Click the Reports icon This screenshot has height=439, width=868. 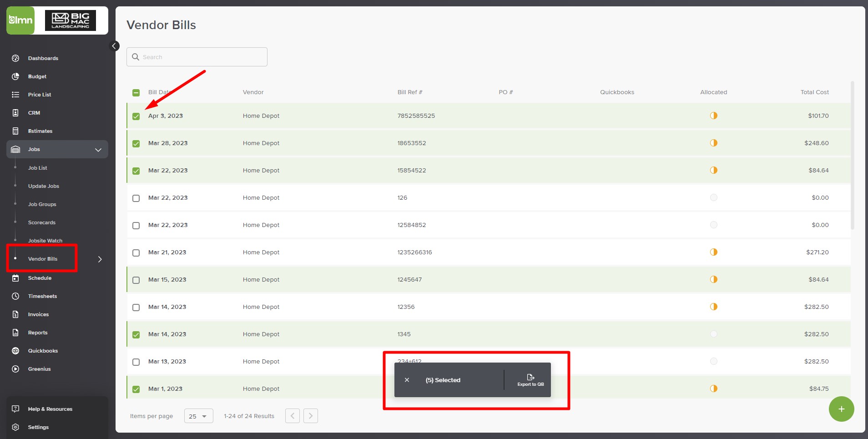click(x=15, y=333)
